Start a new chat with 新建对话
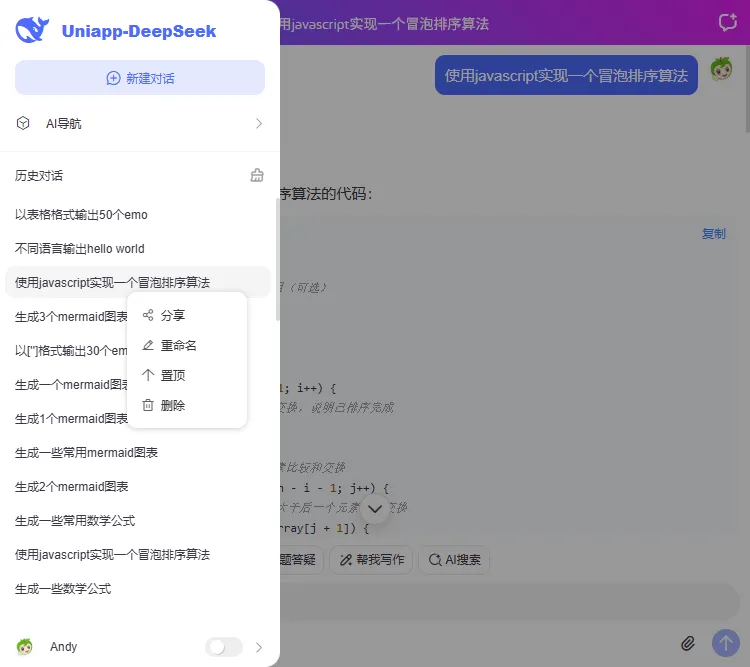 pyautogui.click(x=140, y=78)
